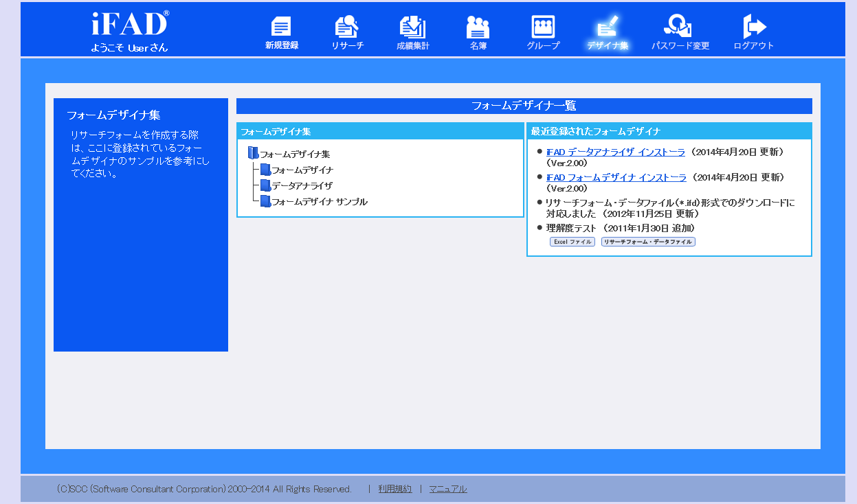Open the マニュアル footer link
The height and width of the screenshot is (504, 857).
tap(448, 489)
